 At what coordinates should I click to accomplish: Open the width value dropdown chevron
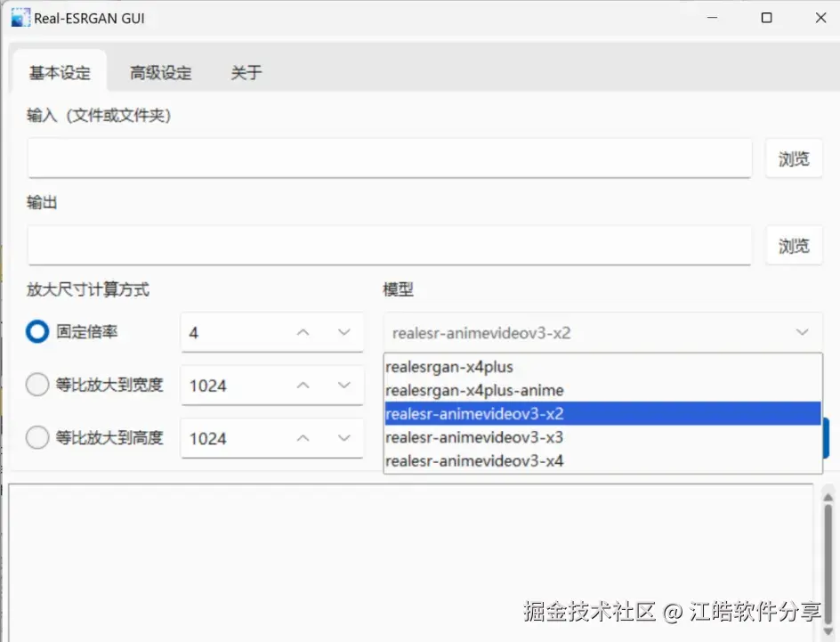pos(344,385)
